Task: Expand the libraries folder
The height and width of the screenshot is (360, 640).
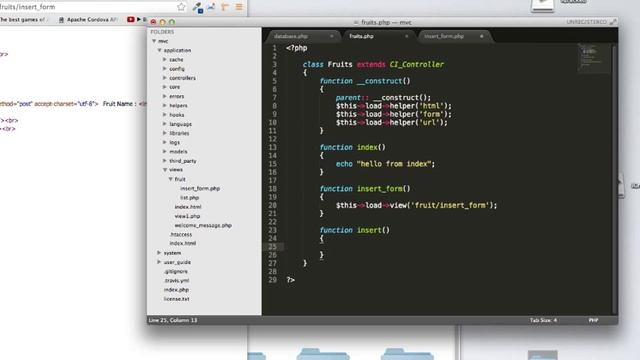Action: coord(165,133)
